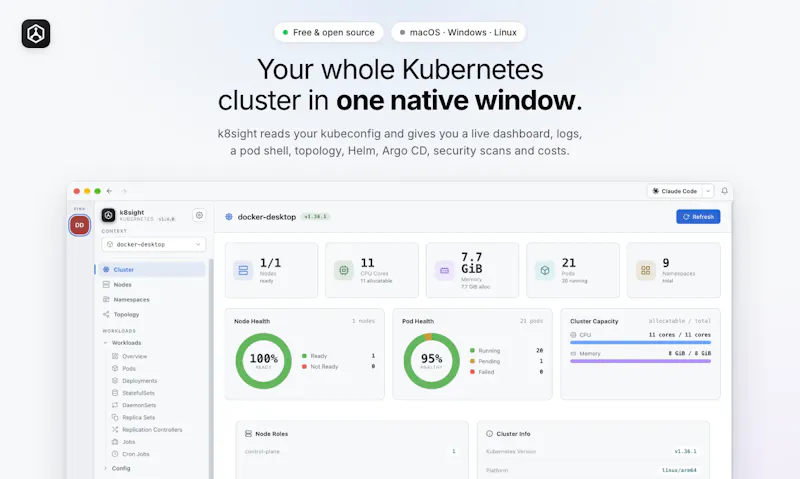Click the Running green legend swatch
Image resolution: width=800 pixels, height=479 pixels.
point(472,350)
